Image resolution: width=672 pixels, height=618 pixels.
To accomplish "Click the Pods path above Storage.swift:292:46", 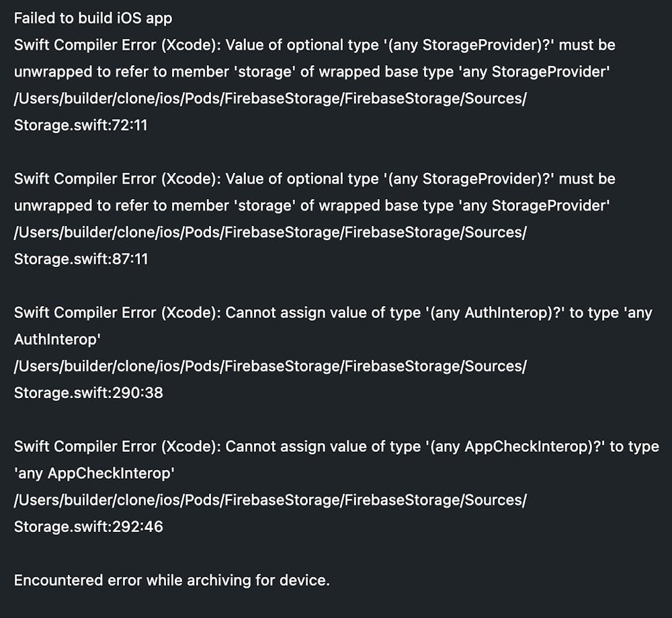I will coord(270,500).
